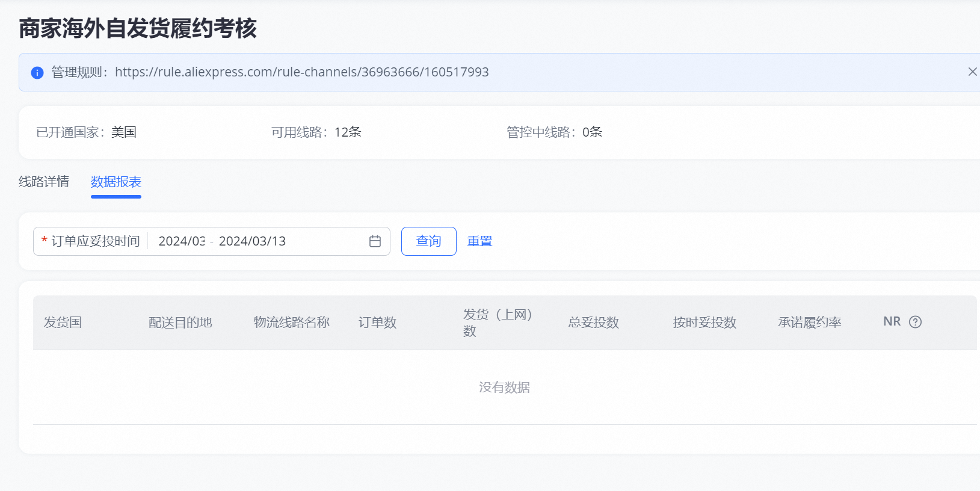Click the blue info icon in rules banner

click(37, 73)
